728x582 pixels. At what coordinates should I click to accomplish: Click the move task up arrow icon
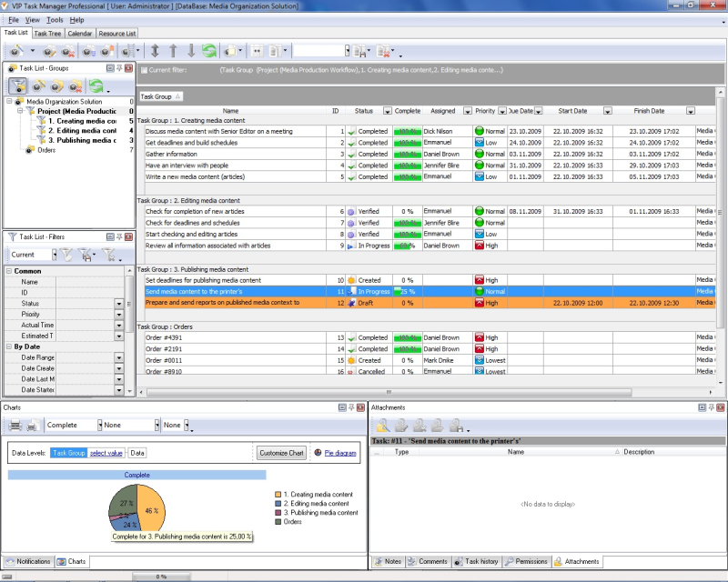click(173, 51)
